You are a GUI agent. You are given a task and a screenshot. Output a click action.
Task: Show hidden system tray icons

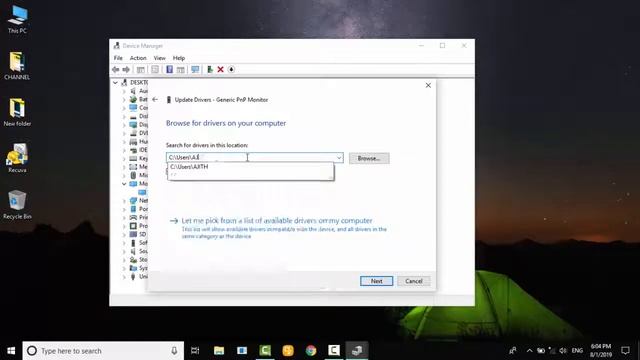[x=529, y=351]
